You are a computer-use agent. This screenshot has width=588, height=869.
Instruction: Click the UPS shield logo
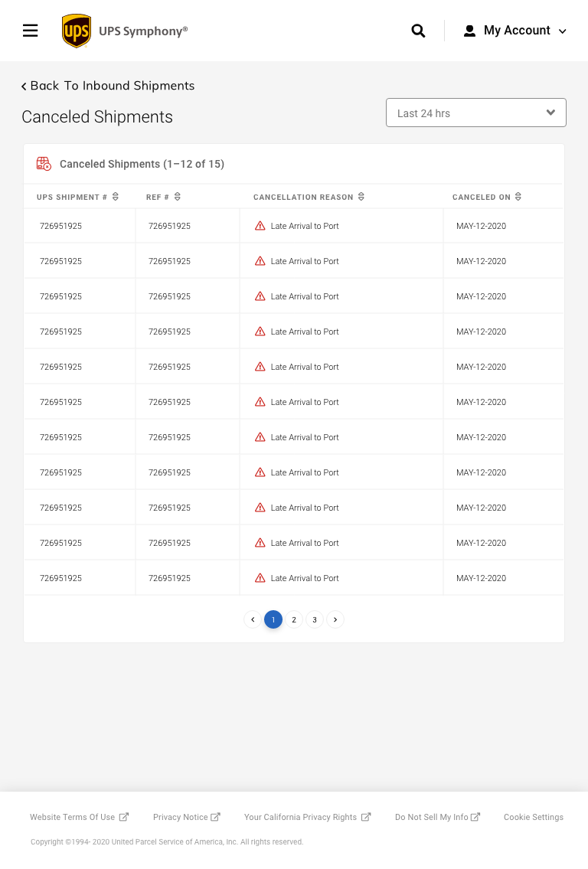click(77, 31)
